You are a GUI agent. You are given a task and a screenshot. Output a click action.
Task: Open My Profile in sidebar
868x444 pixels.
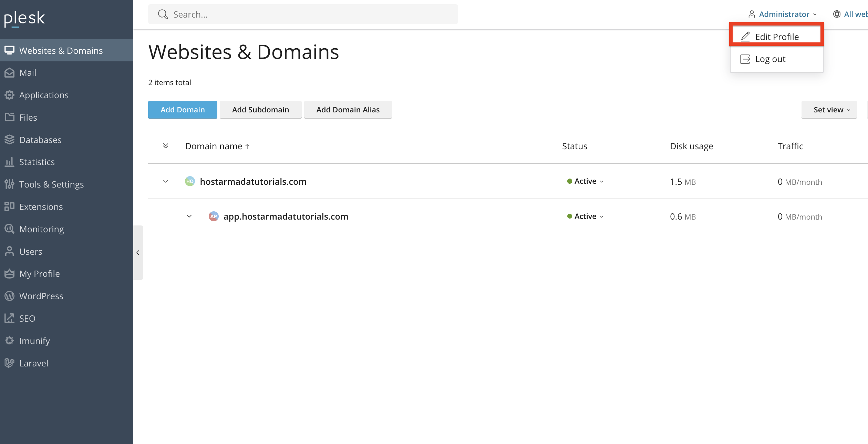66,274
